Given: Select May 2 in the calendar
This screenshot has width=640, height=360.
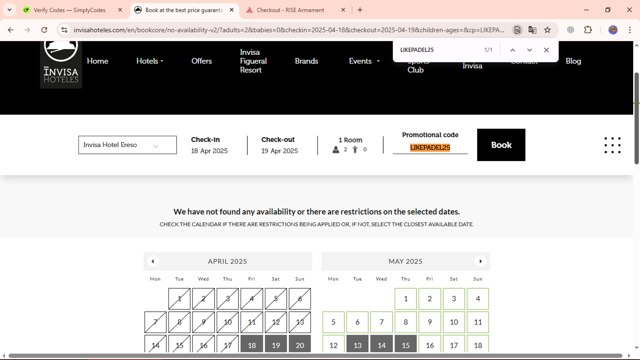Looking at the screenshot, I should pyautogui.click(x=429, y=299).
